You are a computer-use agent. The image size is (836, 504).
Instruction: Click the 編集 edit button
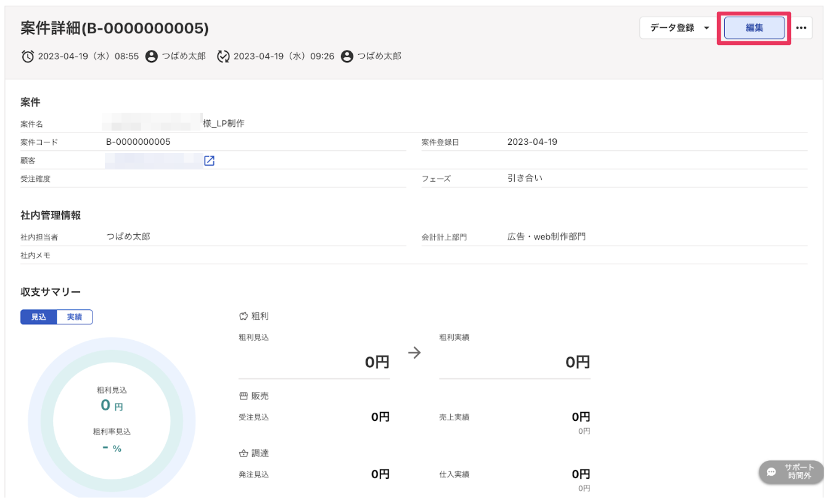tap(754, 28)
